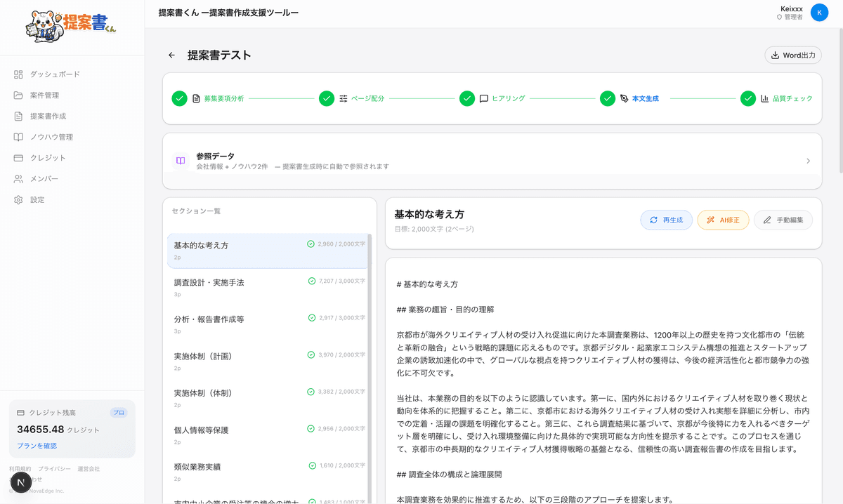Image resolution: width=843 pixels, height=504 pixels.
Task: Open the ダッシュボード sidebar icon
Action: click(19, 74)
